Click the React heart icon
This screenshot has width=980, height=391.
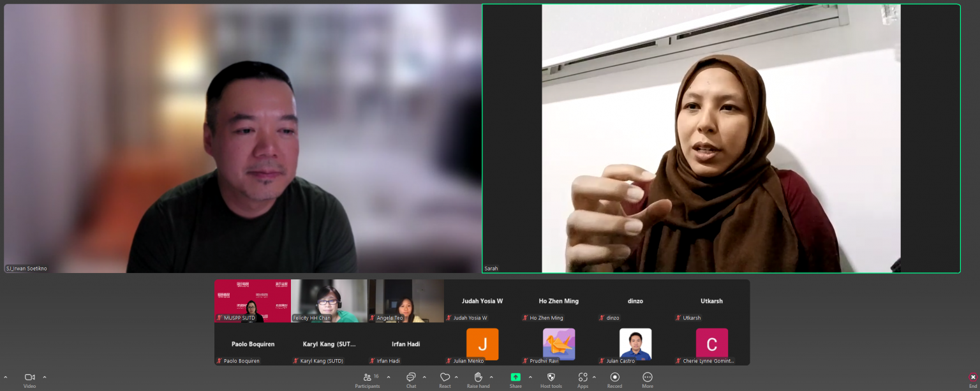(445, 378)
